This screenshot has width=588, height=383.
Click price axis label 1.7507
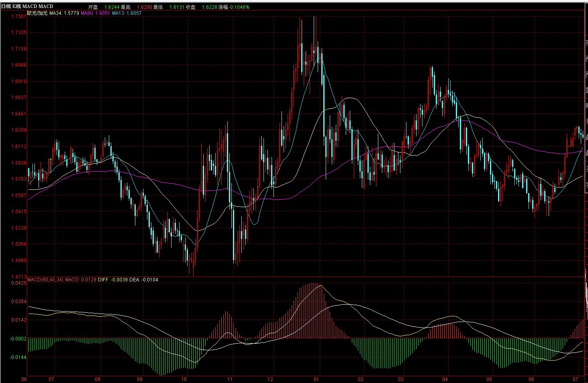click(x=19, y=16)
